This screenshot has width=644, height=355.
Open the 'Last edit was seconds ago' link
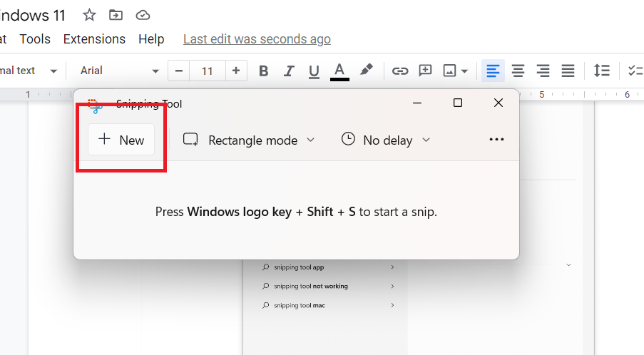[x=257, y=39]
